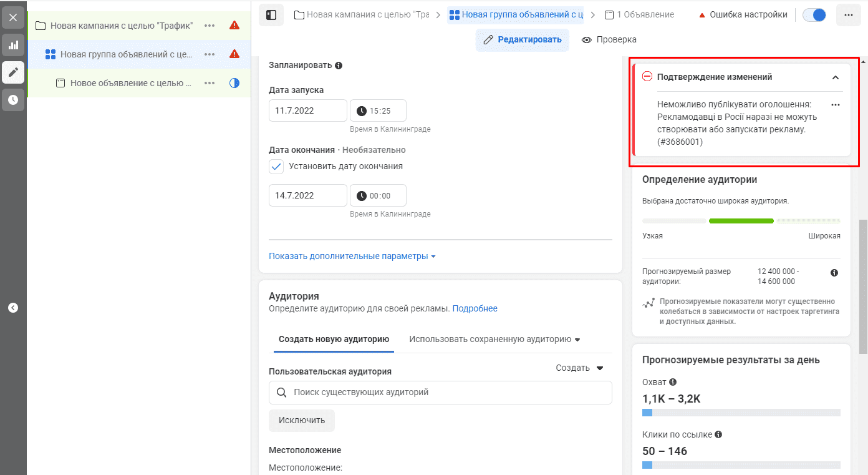Click Поиск существующих аудиторий search field
This screenshot has height=475, width=868.
click(x=440, y=393)
